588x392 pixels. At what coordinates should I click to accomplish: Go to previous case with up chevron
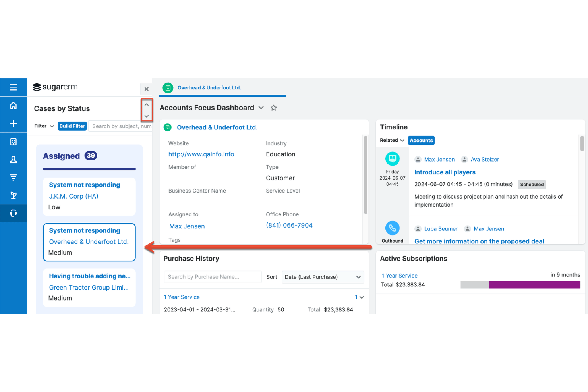pos(147,105)
